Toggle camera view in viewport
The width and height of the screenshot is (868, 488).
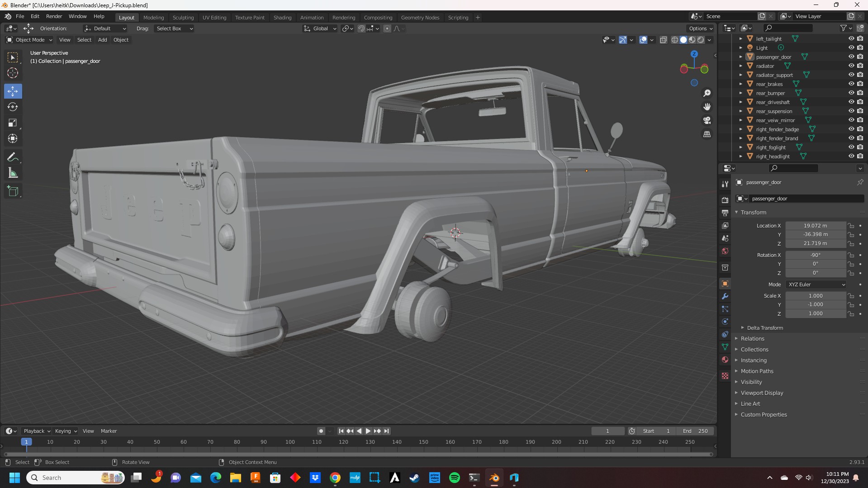(x=707, y=120)
